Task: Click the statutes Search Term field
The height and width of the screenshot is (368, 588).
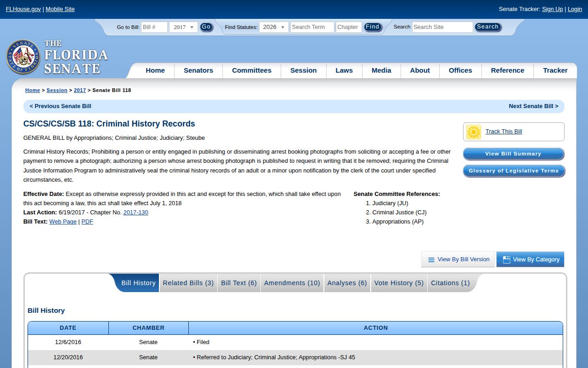Action: (x=312, y=27)
